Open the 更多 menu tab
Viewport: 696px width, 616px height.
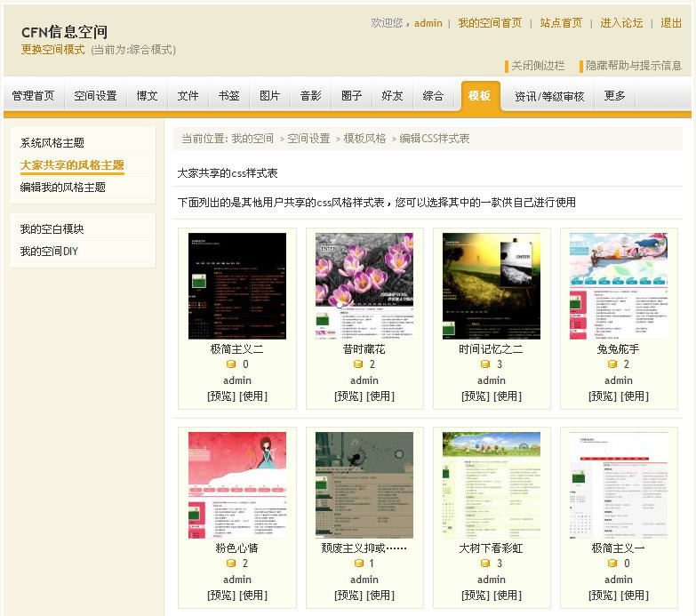click(614, 96)
